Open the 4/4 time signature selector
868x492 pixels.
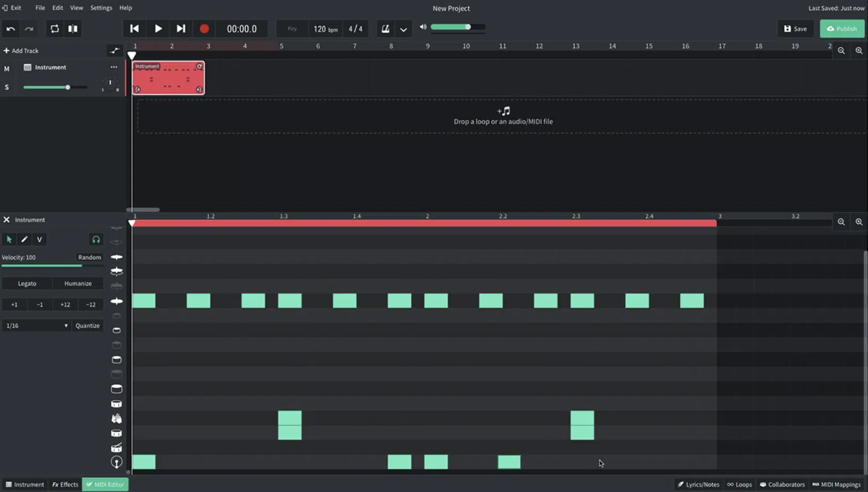tap(356, 29)
